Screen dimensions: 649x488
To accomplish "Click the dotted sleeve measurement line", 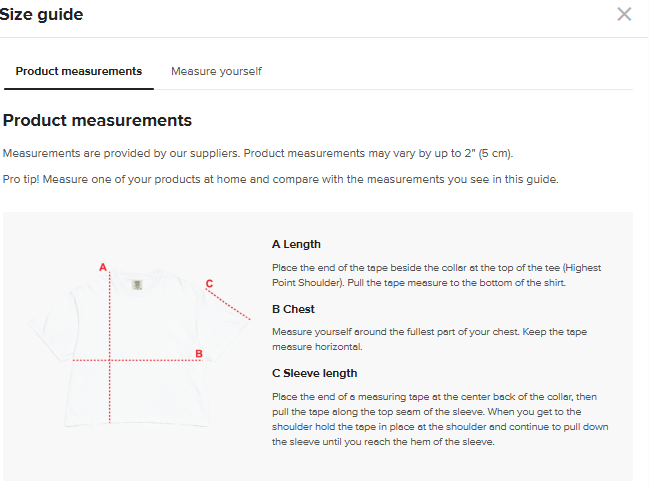I will (231, 304).
